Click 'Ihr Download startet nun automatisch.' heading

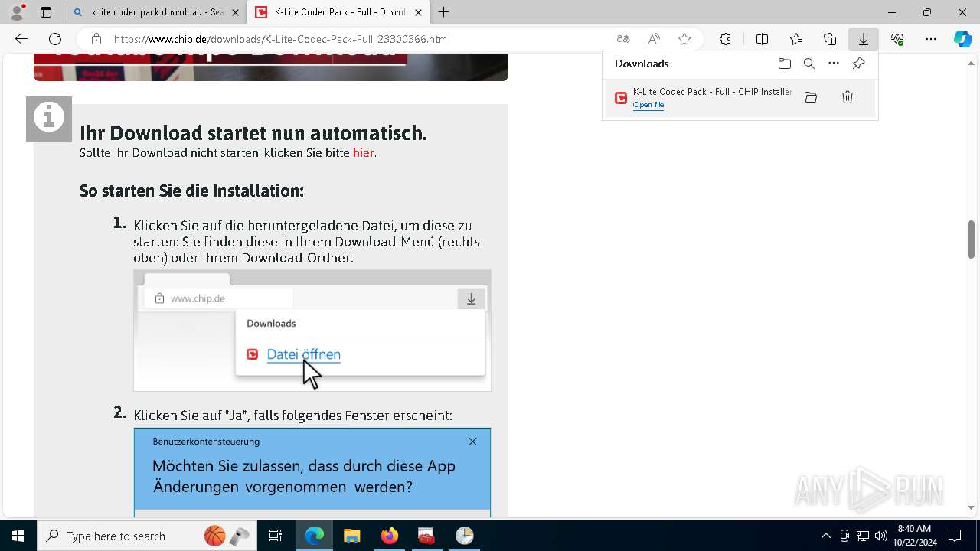[x=253, y=133]
